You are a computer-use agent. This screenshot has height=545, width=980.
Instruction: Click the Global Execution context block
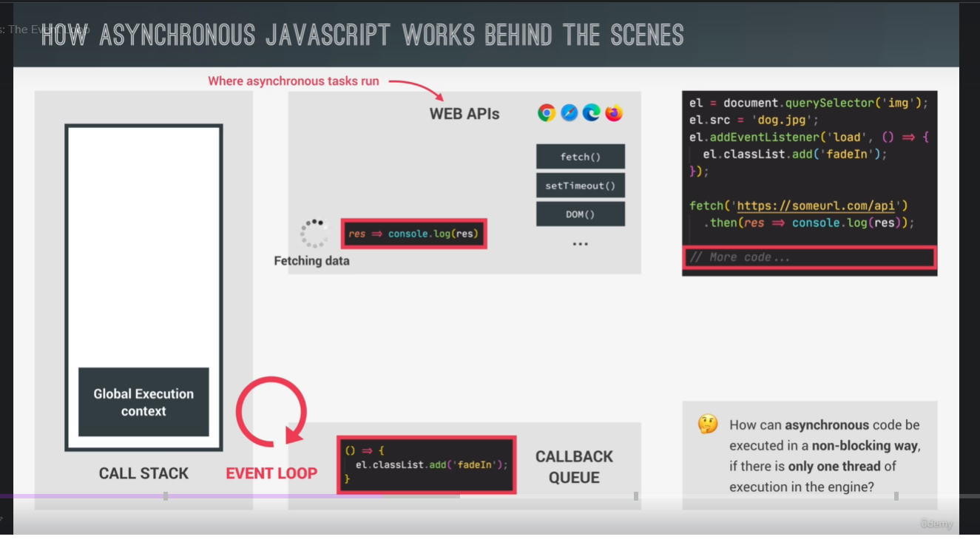pos(143,402)
